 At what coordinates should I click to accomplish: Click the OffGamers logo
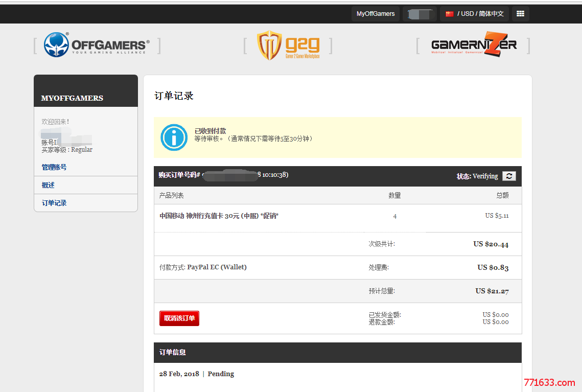click(97, 45)
